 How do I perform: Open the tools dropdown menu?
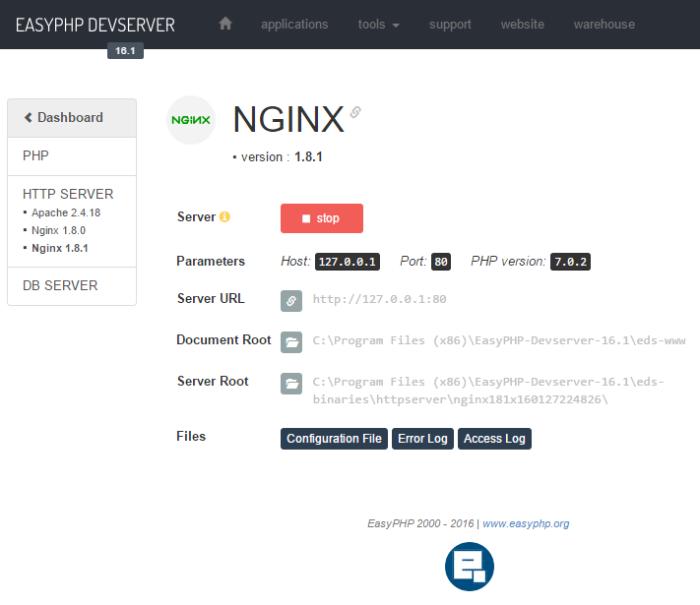point(378,24)
